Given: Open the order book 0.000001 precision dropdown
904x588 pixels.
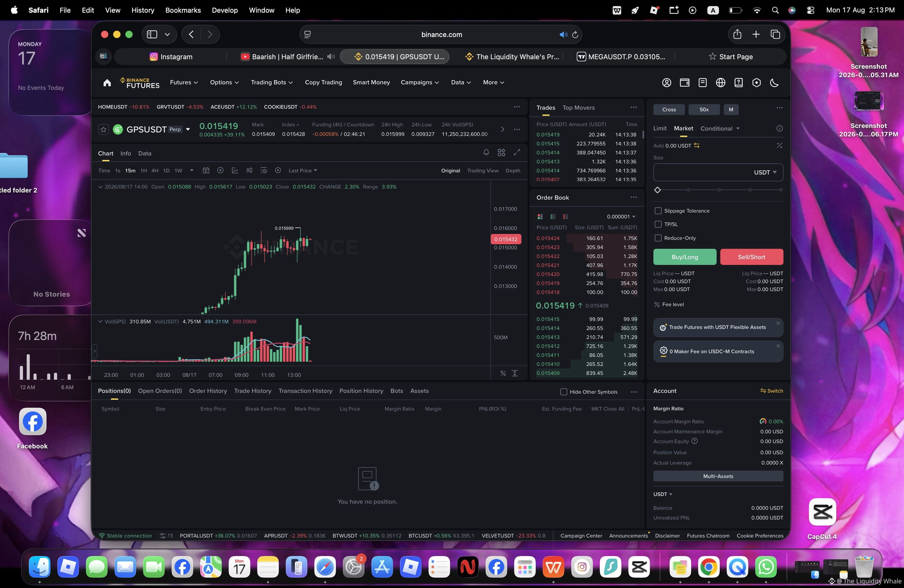Looking at the screenshot, I should (x=621, y=217).
